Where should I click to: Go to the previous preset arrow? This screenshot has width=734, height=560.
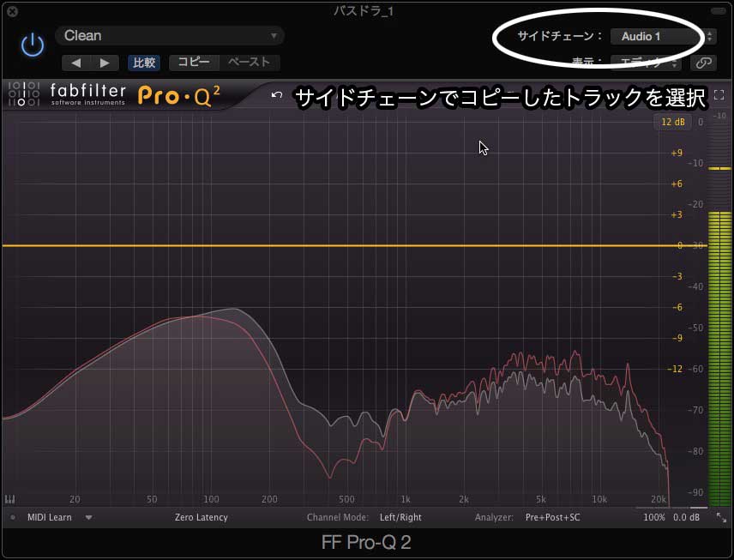point(75,63)
